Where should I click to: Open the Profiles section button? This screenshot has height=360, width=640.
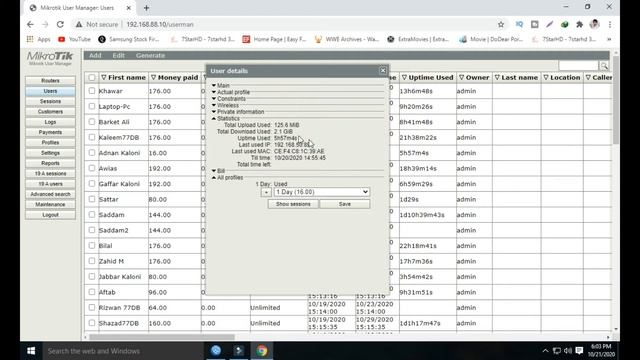pos(50,142)
